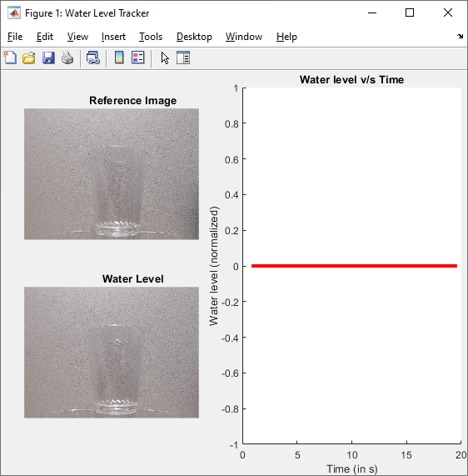Screen dimensions: 468x476
Task: Click the Reference Image glass picture
Action: (x=112, y=174)
